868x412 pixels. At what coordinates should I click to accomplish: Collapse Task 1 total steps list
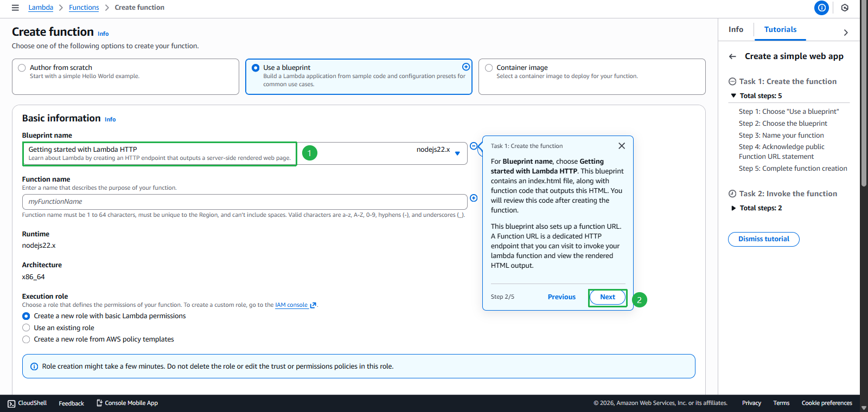(733, 96)
